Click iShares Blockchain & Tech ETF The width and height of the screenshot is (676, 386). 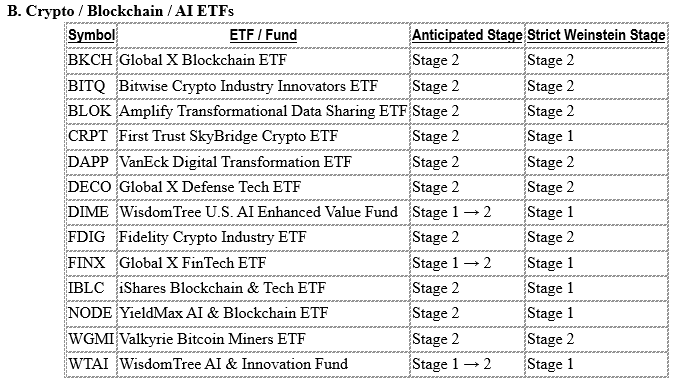pyautogui.click(x=222, y=288)
